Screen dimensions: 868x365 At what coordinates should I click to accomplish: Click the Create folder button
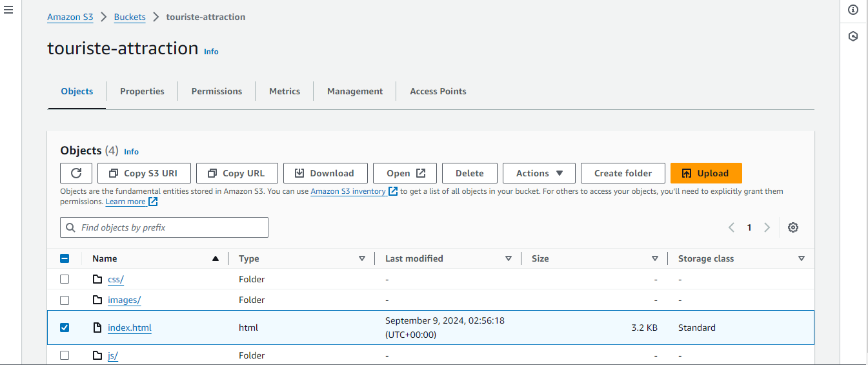623,173
